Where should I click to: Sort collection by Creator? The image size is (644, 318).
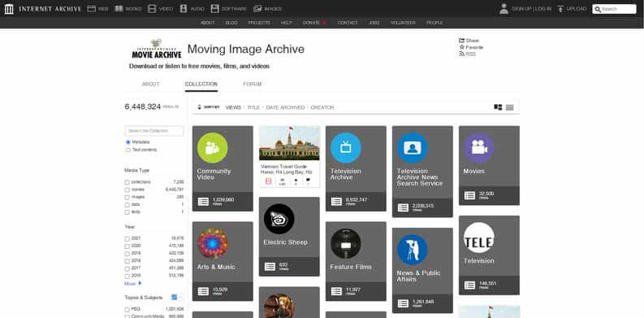[x=322, y=107]
